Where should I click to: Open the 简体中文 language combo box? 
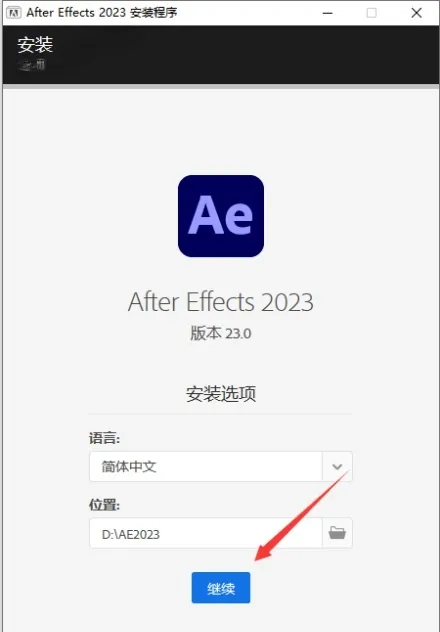[221, 466]
